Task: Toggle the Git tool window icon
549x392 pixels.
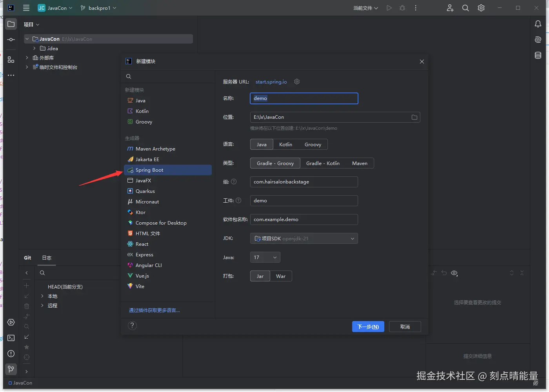Action: point(11,369)
